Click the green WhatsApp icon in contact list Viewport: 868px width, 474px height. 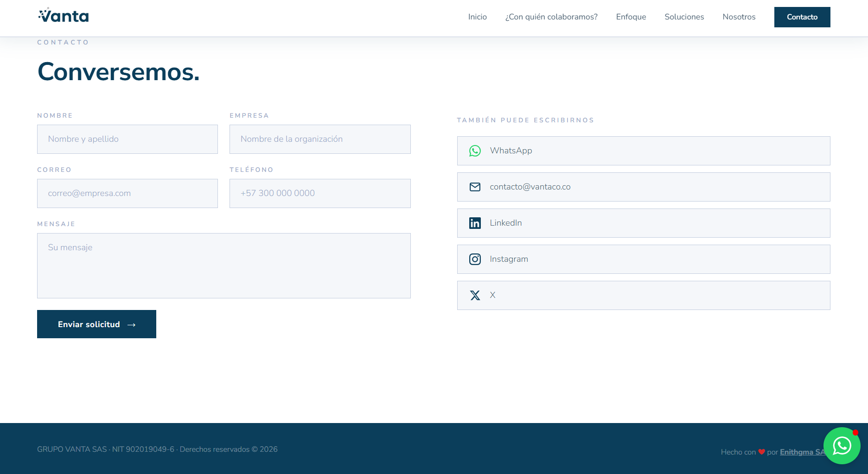click(x=475, y=151)
